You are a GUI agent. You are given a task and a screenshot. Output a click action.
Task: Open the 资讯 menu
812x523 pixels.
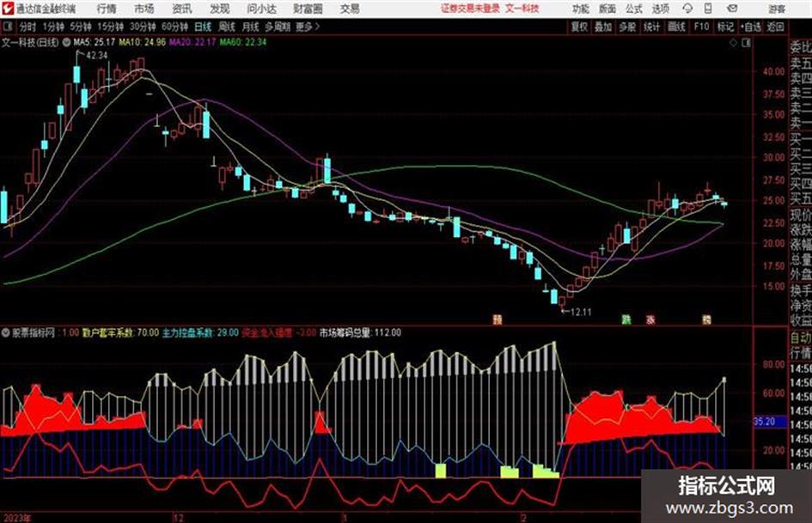[x=182, y=9]
